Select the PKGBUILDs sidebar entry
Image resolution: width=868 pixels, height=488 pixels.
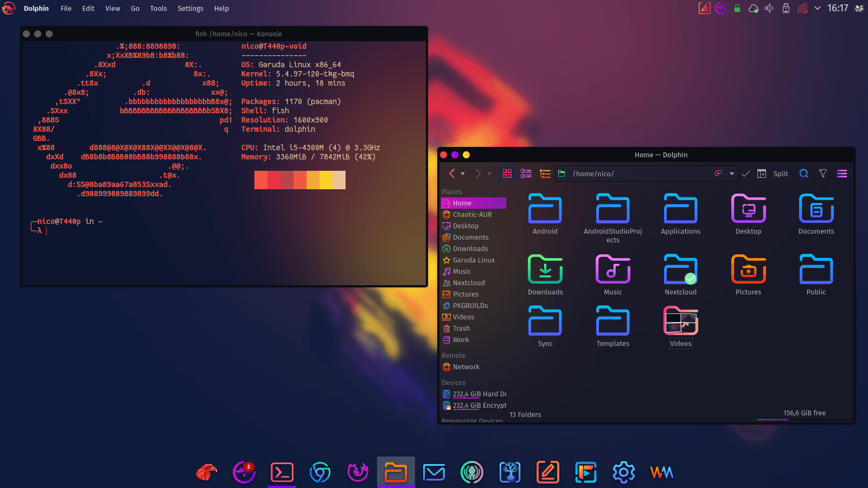point(471,305)
